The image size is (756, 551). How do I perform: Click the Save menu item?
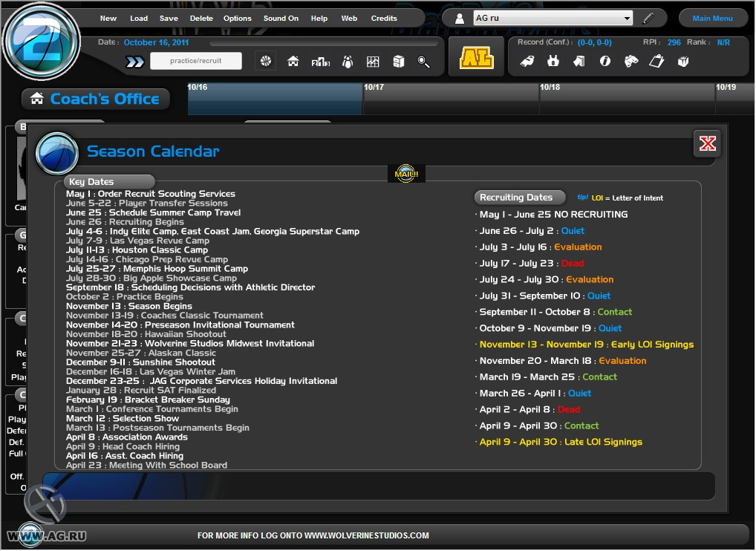169,19
